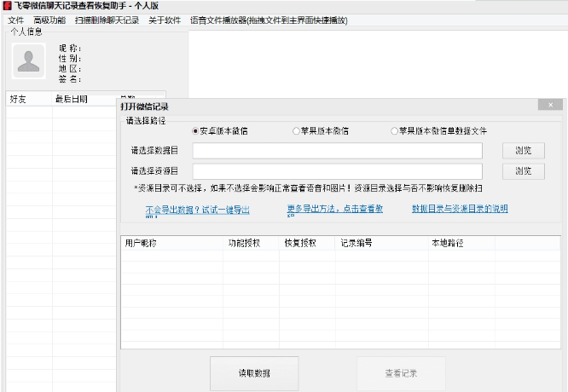Click the 请选择数据目 label
The image size is (568, 392).
click(154, 151)
